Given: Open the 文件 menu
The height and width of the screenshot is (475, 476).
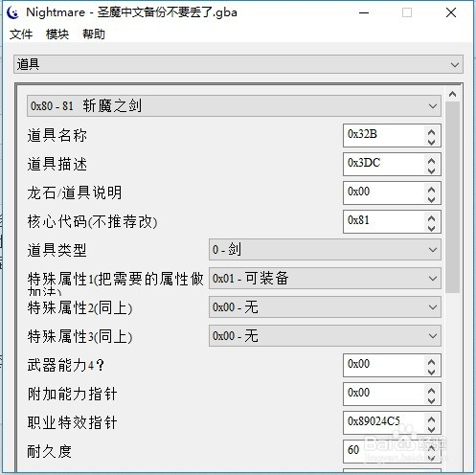Looking at the screenshot, I should (21, 34).
